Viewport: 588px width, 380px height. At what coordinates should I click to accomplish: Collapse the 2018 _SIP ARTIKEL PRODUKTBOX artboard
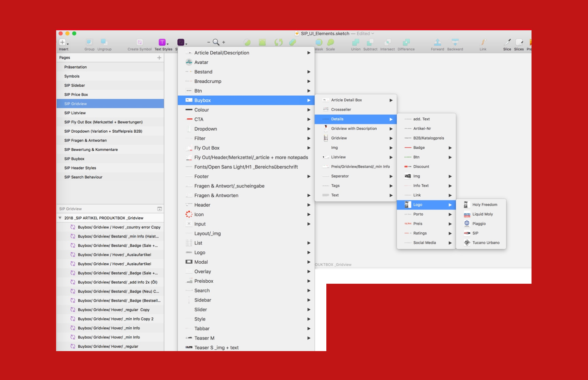click(60, 218)
